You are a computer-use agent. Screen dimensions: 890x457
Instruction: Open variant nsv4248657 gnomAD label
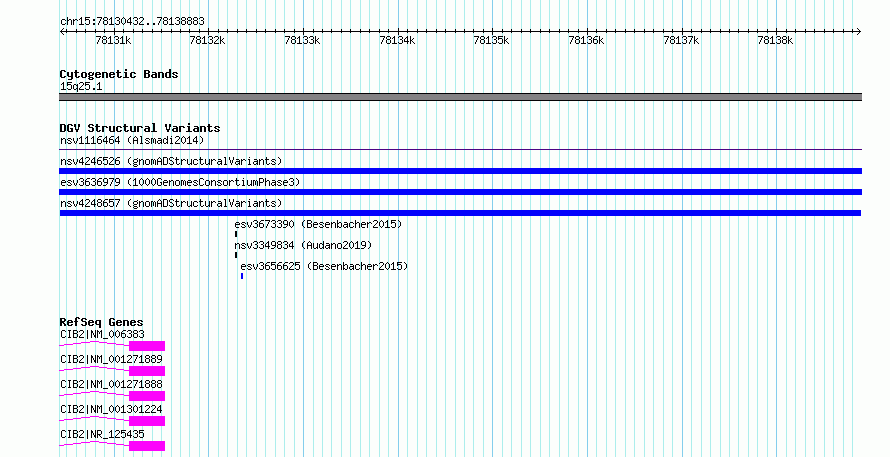171,203
